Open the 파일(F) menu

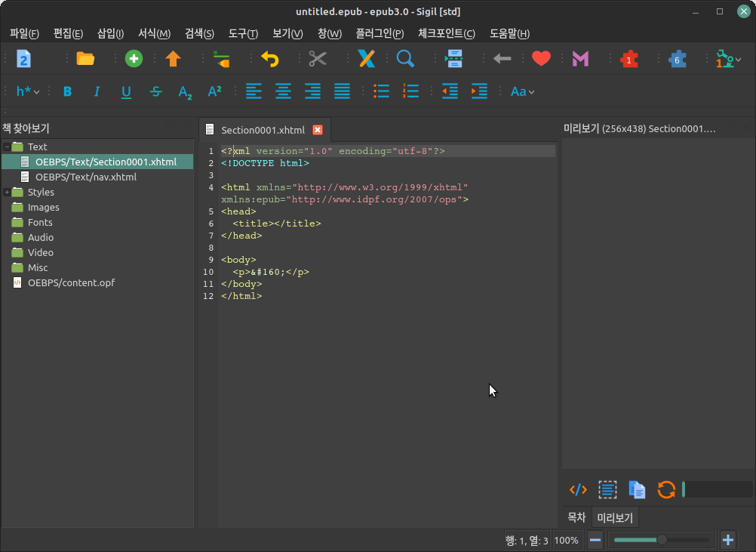point(24,33)
